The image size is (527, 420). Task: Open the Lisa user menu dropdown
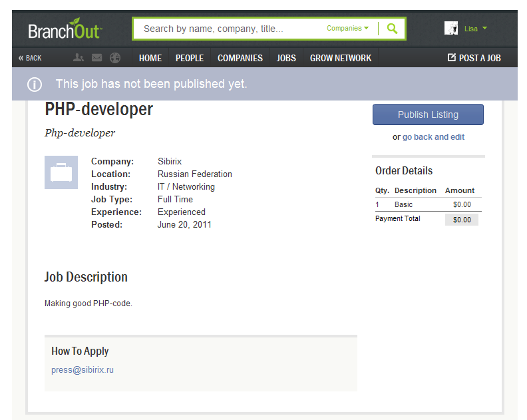pyautogui.click(x=476, y=29)
